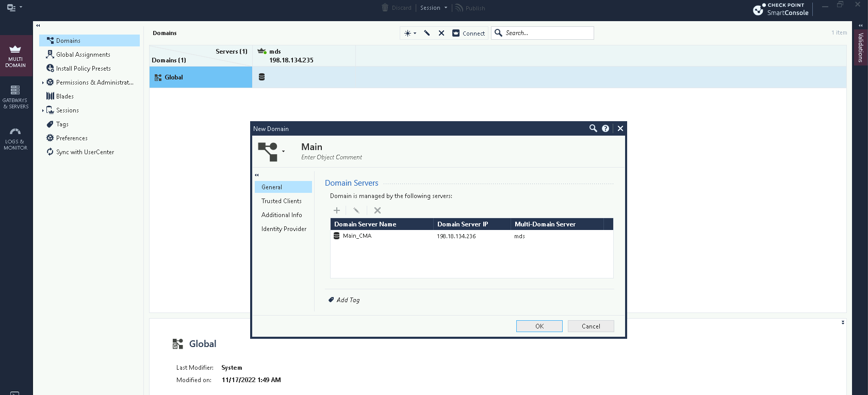Viewport: 868px width, 395px height.
Task: Click the search icon in New Domain dialog
Action: [x=593, y=128]
